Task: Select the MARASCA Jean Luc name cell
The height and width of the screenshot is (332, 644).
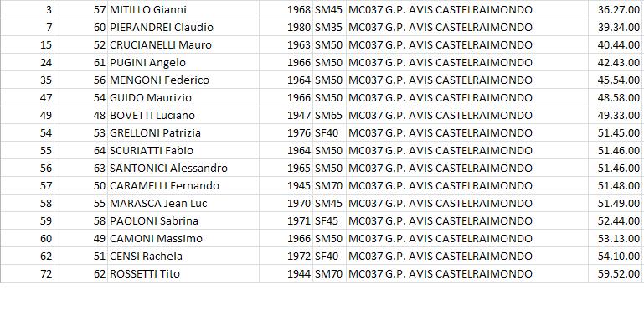Action: click(x=183, y=203)
